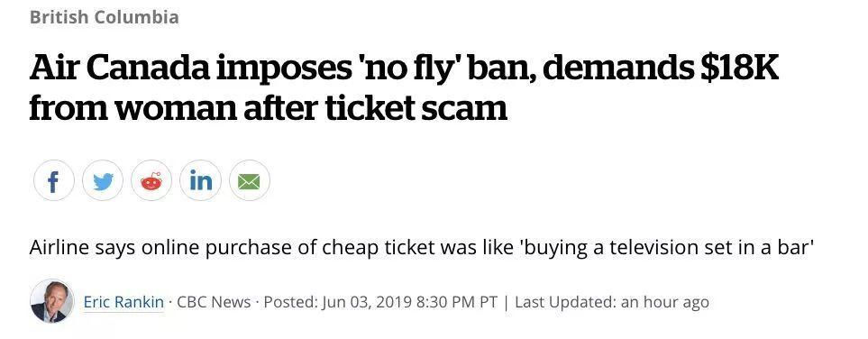Share the article on Reddit

coord(151,180)
